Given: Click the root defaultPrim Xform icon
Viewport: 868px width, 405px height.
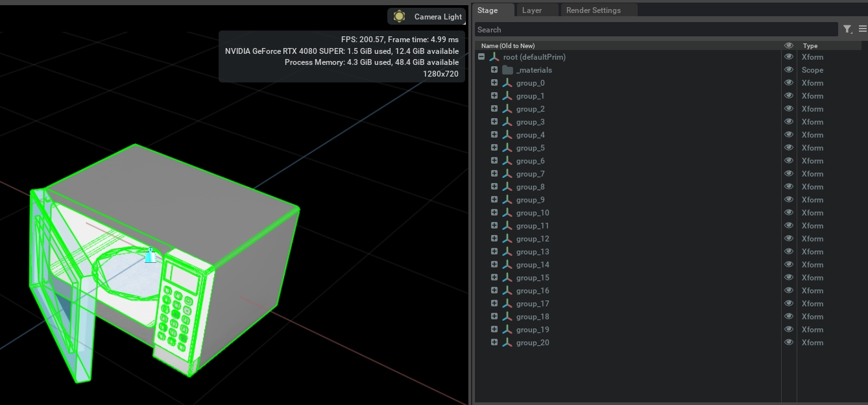Looking at the screenshot, I should (494, 57).
